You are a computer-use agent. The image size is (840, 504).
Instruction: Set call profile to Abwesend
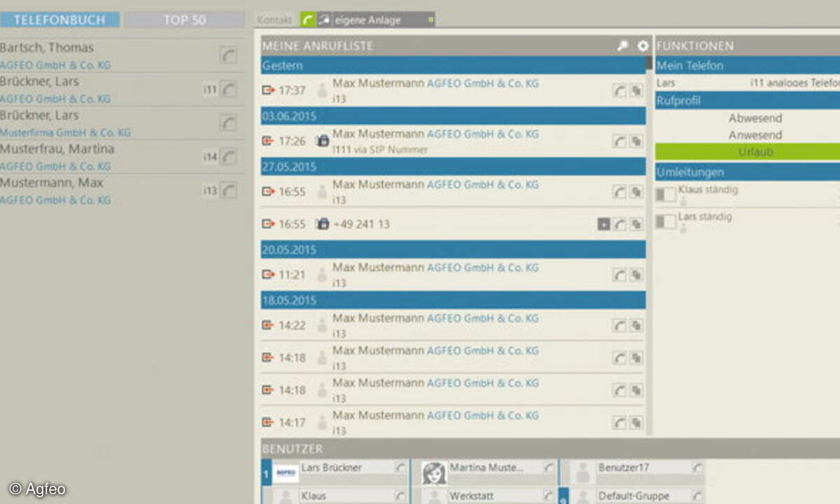tap(755, 118)
